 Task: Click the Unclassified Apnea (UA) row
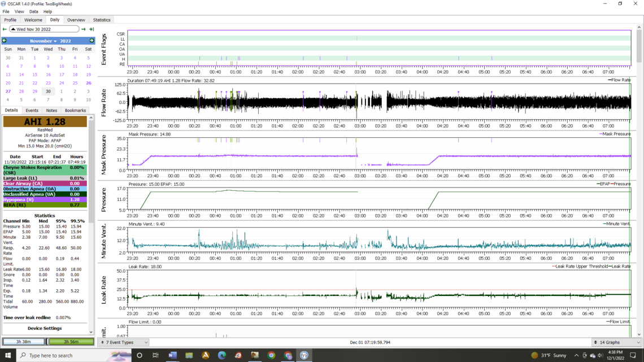click(45, 194)
